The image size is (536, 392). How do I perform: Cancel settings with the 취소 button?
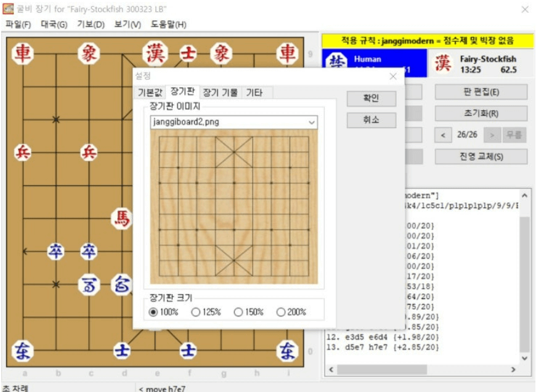(372, 120)
